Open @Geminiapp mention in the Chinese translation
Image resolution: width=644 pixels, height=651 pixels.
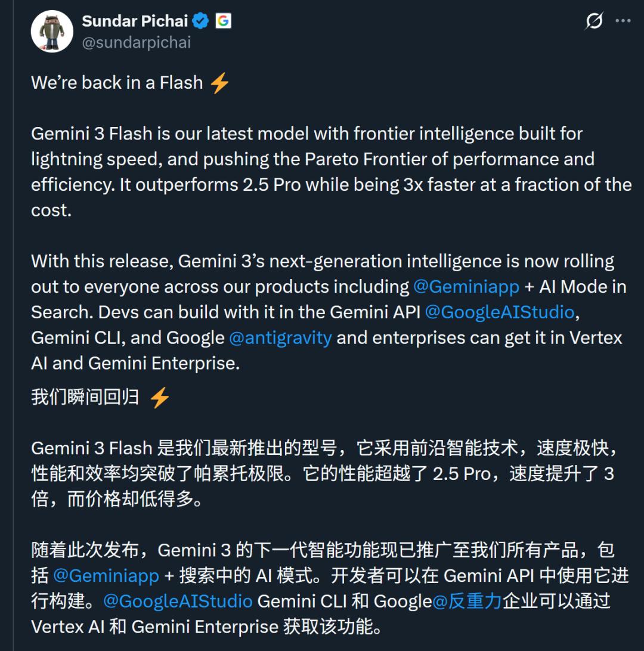[106, 575]
